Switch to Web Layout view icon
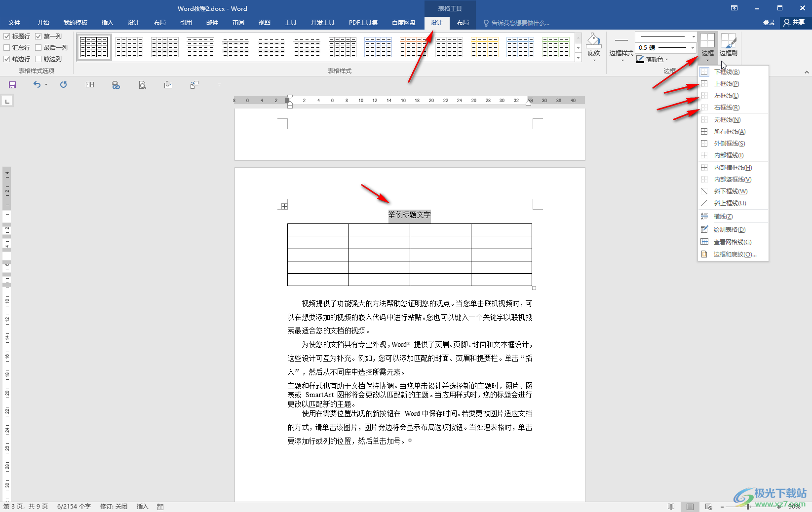Screen dimensions: 812x512 coord(709,507)
